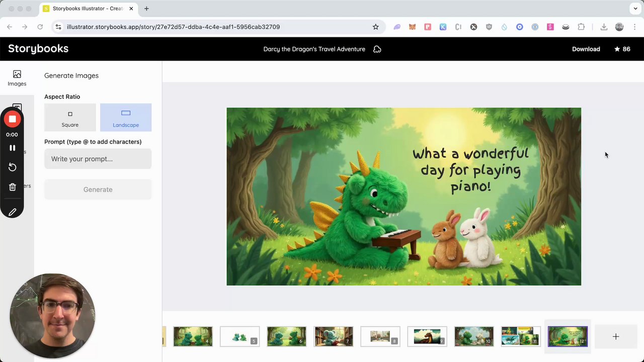Viewport: 644px width, 362px height.
Task: Open the browser downloads icon
Action: tap(604, 27)
